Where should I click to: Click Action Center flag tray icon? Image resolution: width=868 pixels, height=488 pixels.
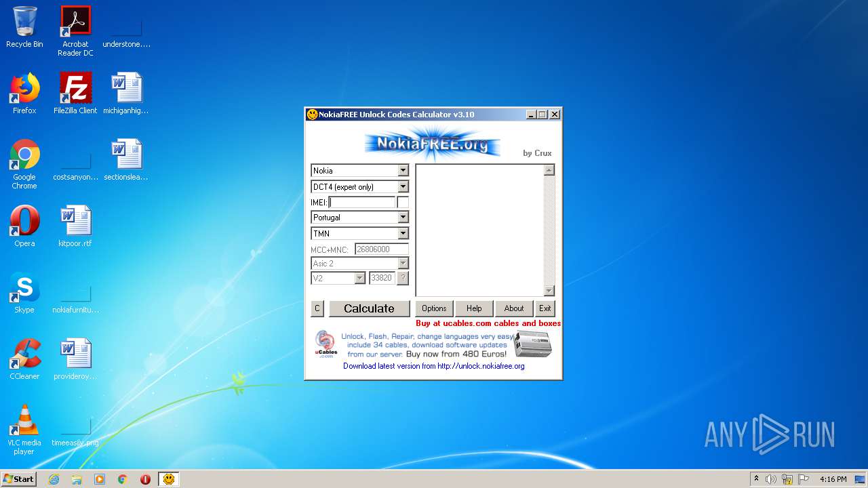point(804,479)
